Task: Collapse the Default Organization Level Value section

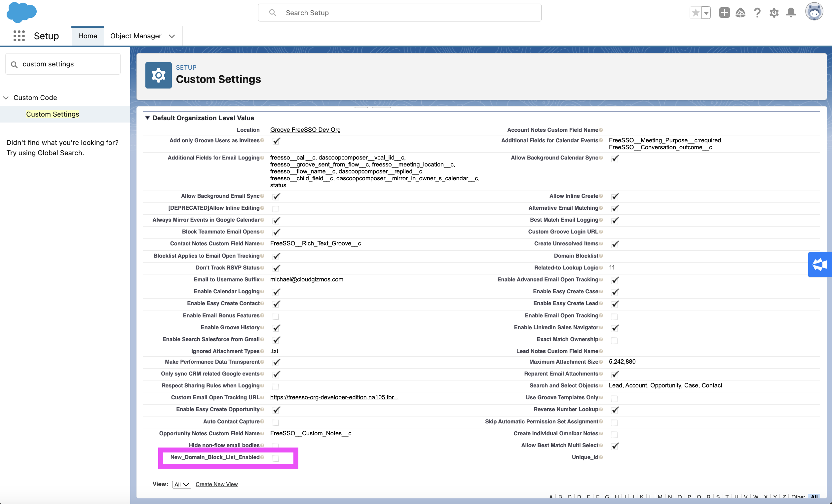Action: 148,118
